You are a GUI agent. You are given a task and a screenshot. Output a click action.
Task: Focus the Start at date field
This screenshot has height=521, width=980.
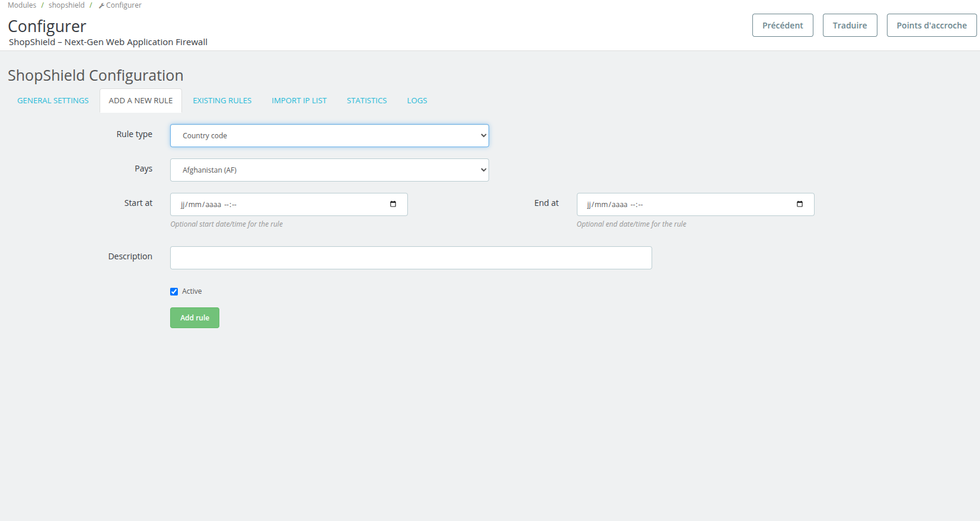pos(289,204)
